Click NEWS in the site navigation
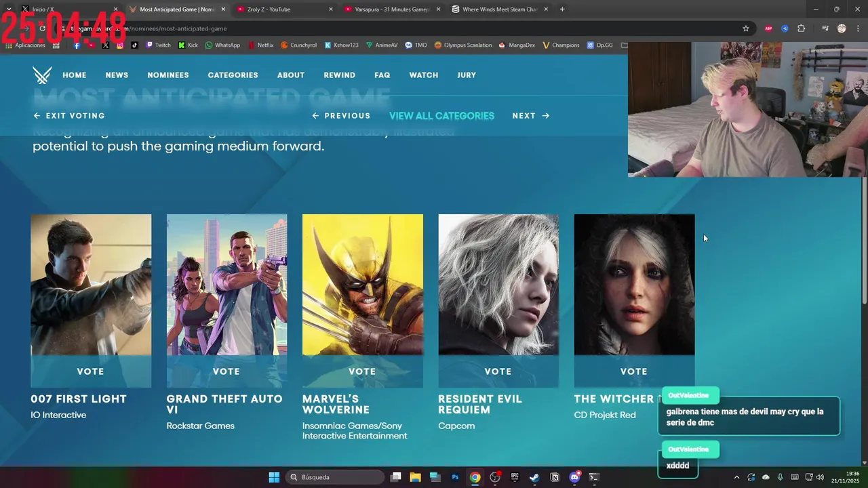This screenshot has width=868, height=488. tap(117, 75)
